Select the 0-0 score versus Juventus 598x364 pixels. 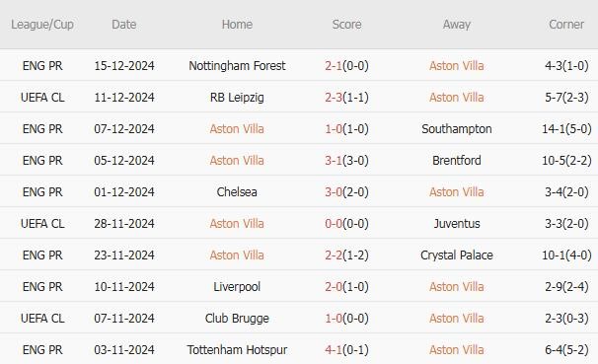click(334, 224)
